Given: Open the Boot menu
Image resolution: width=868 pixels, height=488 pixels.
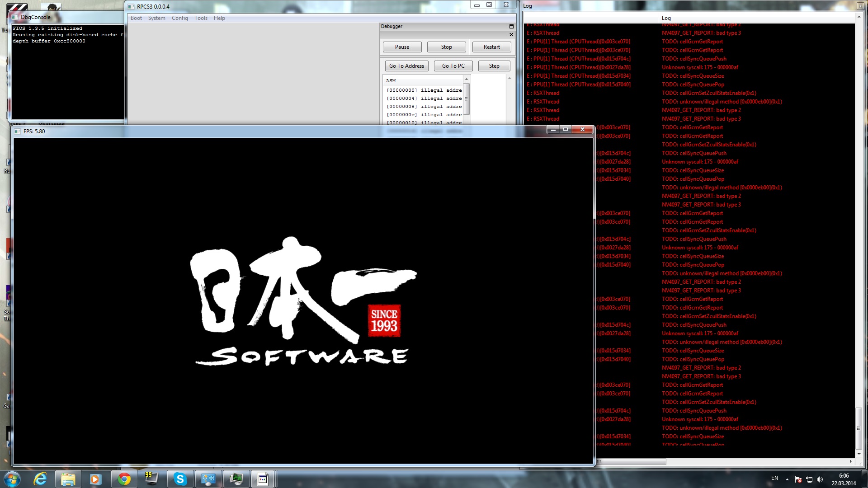Looking at the screenshot, I should pos(136,18).
